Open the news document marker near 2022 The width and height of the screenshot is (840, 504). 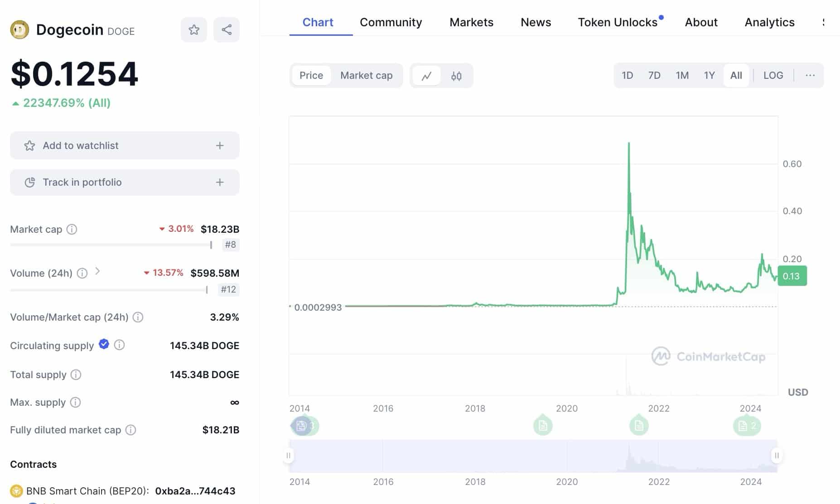pos(639,425)
